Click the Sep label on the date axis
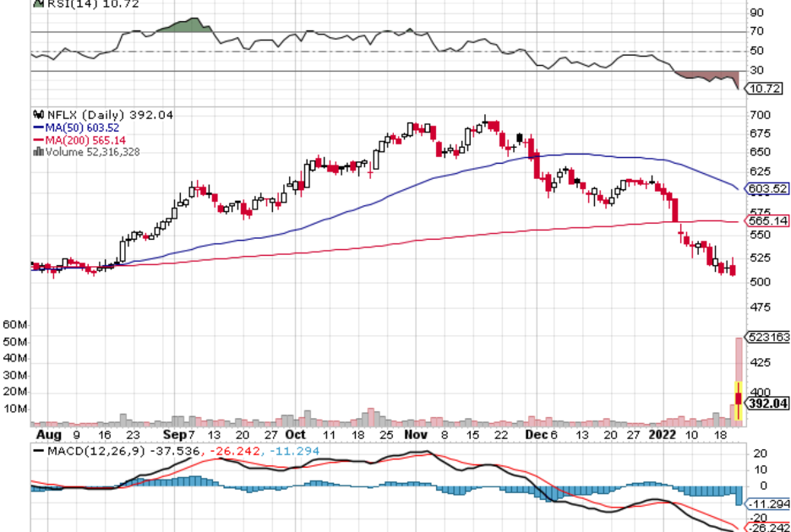The width and height of the screenshot is (791, 532). click(x=174, y=434)
